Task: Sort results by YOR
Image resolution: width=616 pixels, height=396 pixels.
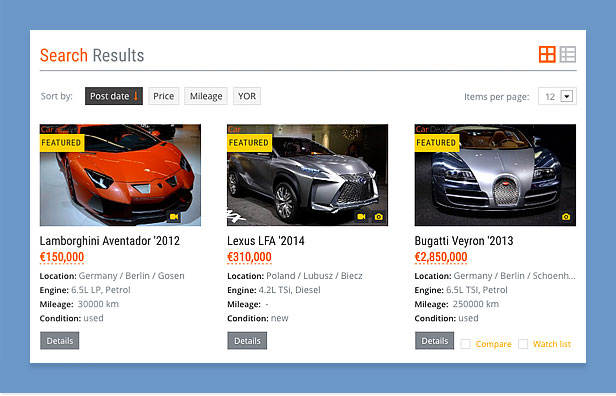Action: (x=247, y=96)
